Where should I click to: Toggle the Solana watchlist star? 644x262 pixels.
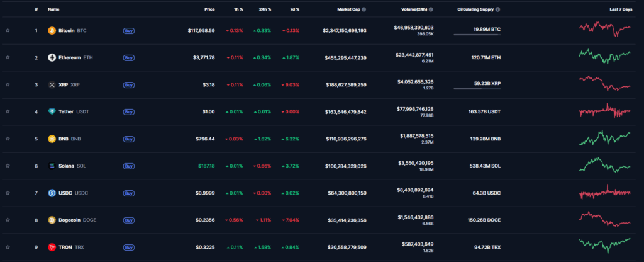coord(8,166)
